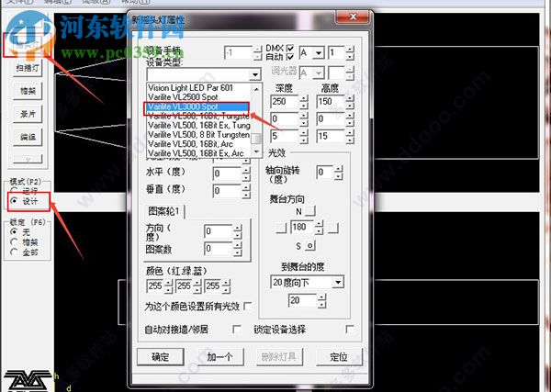The height and width of the screenshot is (392, 551).
Task: Select lock option 全部
Action: pos(14,252)
